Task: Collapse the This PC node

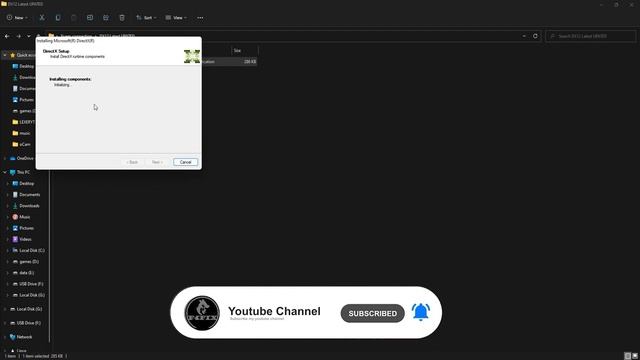Action: coord(5,172)
